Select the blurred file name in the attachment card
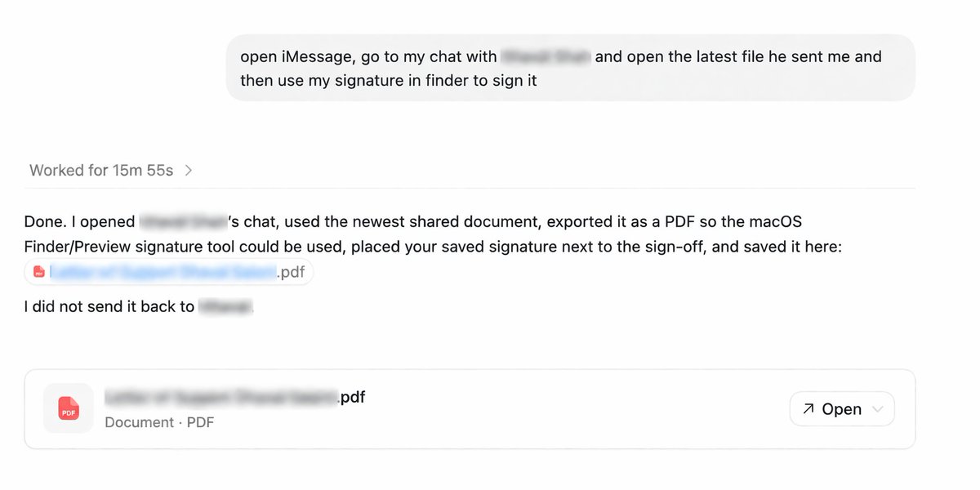The image size is (980, 490). [220, 398]
